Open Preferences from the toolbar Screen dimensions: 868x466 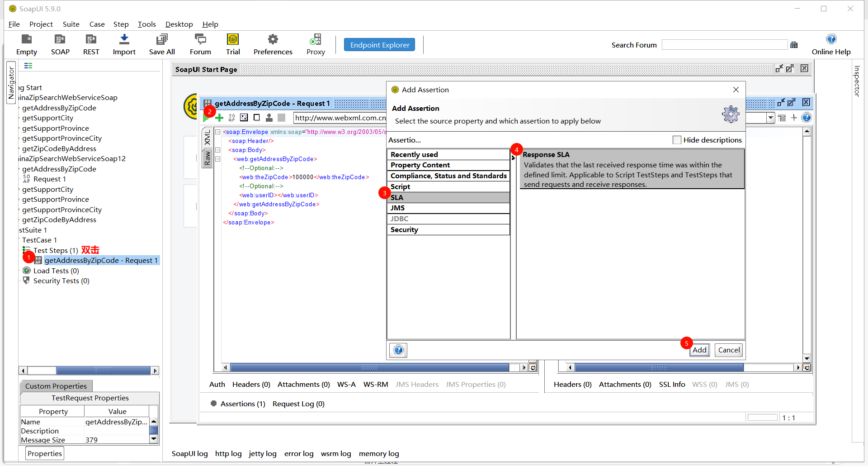(273, 44)
